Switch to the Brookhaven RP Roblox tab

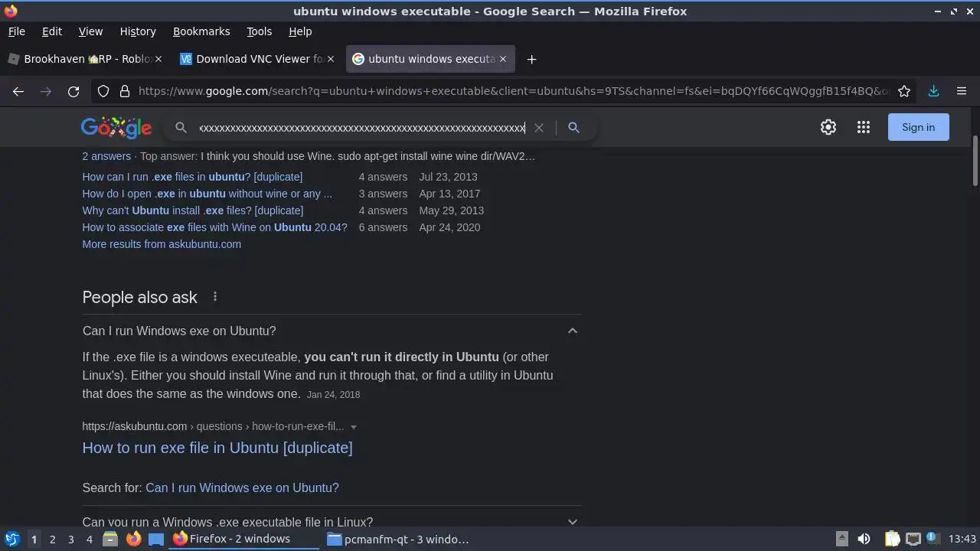coord(84,59)
